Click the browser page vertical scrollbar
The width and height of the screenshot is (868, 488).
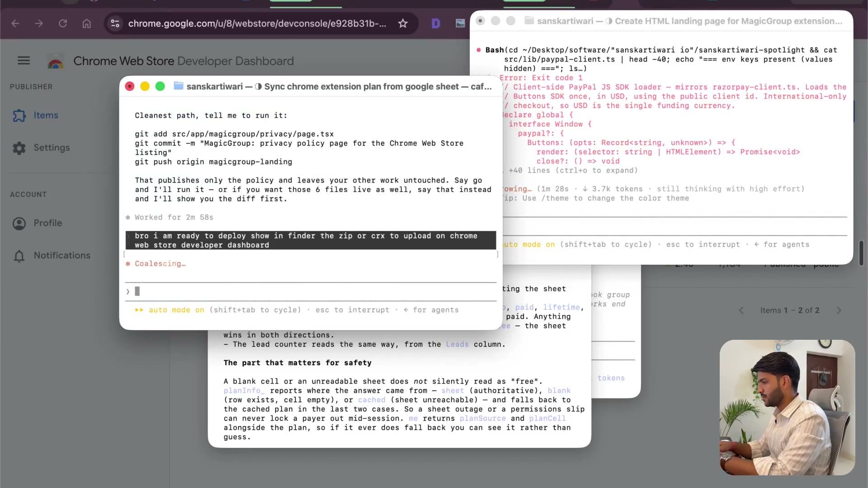(862, 253)
